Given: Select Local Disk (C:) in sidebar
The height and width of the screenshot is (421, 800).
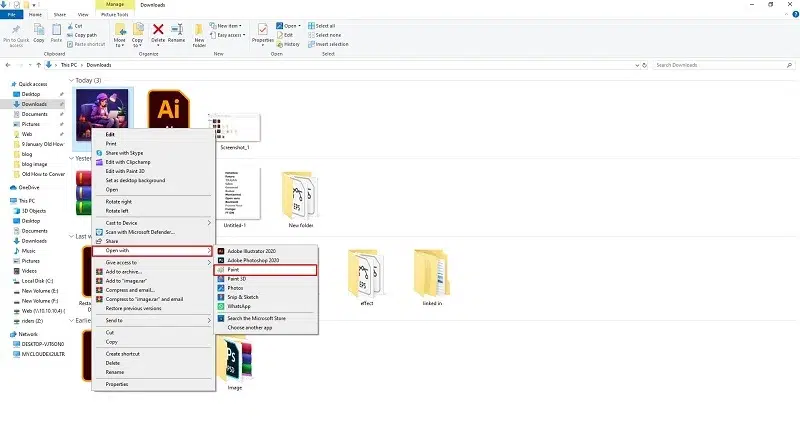Looking at the screenshot, I should [33, 281].
